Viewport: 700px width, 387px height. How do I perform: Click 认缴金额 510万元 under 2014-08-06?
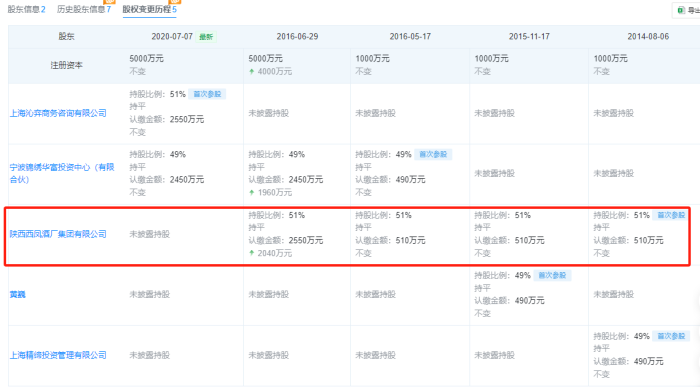click(x=629, y=240)
